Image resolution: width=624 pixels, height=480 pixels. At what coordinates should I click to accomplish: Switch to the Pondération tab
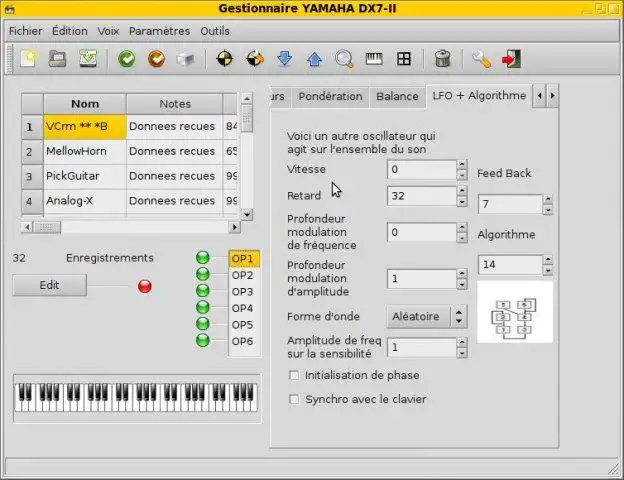click(330, 96)
